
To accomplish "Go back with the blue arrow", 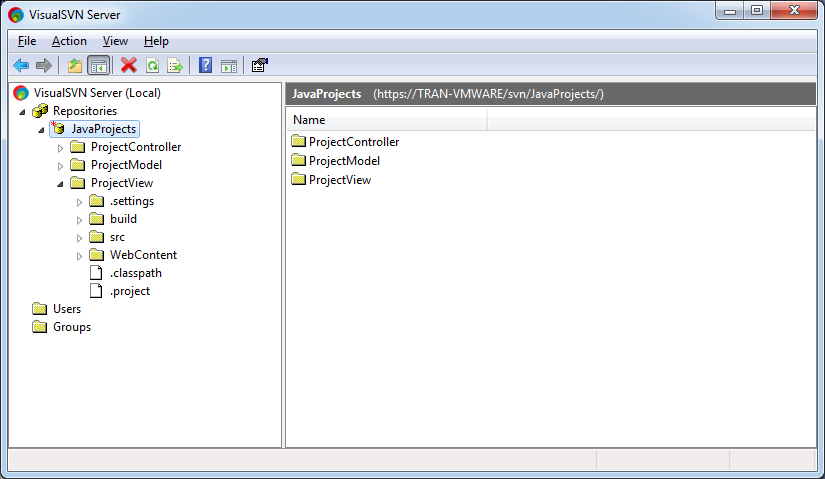I will click(21, 65).
